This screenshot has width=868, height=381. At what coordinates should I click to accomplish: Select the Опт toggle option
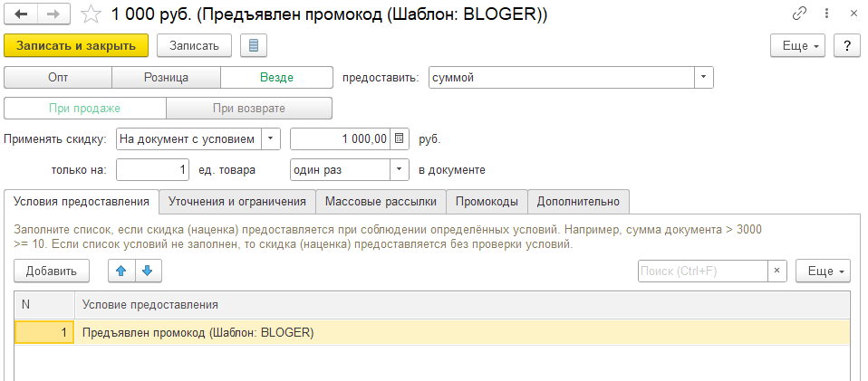pos(58,78)
